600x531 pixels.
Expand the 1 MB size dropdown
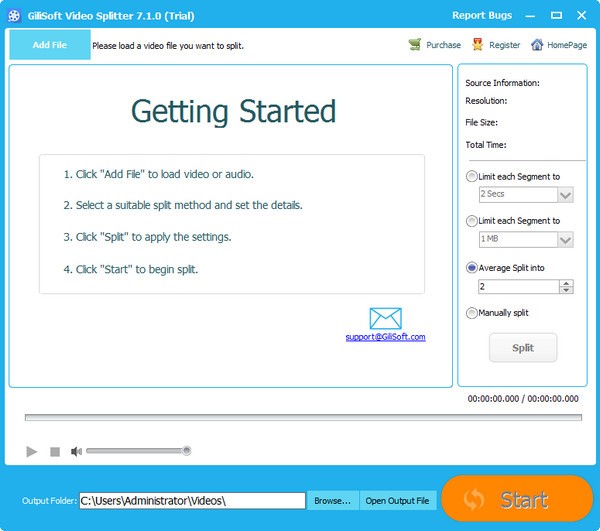pyautogui.click(x=565, y=240)
